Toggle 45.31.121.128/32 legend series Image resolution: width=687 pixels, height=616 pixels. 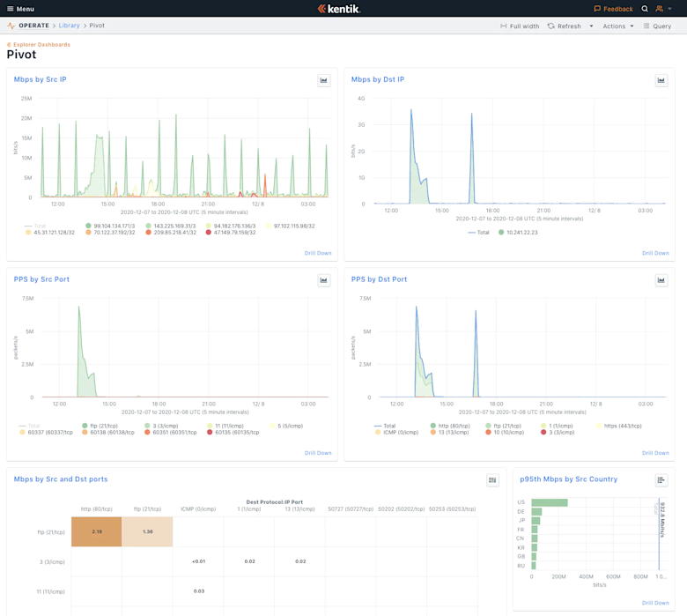pyautogui.click(x=50, y=233)
